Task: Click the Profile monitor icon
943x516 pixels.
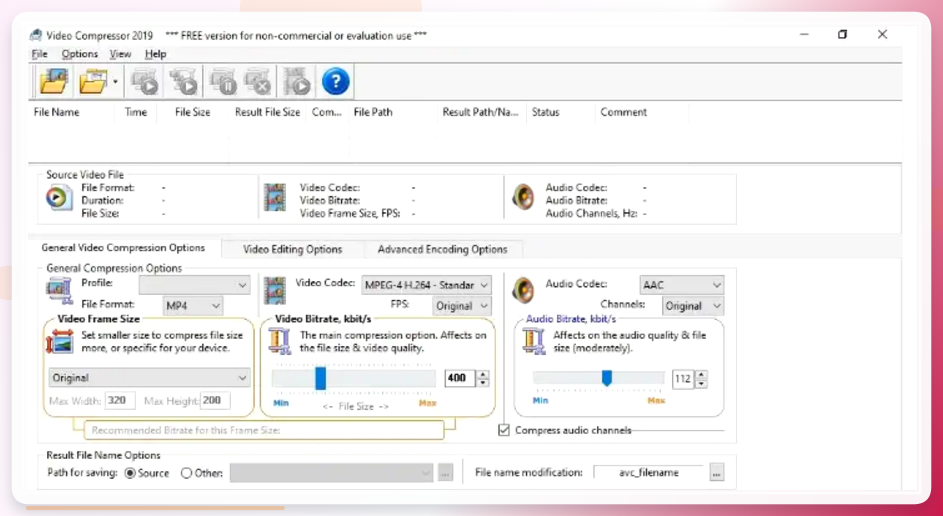Action: point(59,290)
